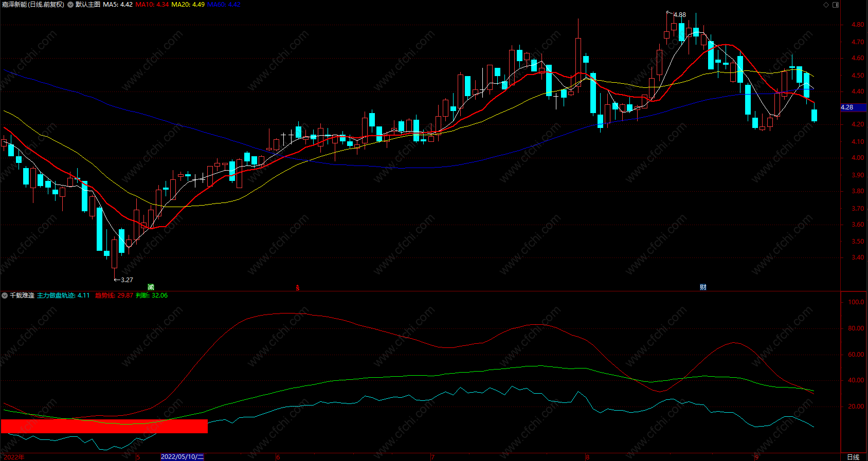Click the red S marker icon

pyautogui.click(x=297, y=288)
